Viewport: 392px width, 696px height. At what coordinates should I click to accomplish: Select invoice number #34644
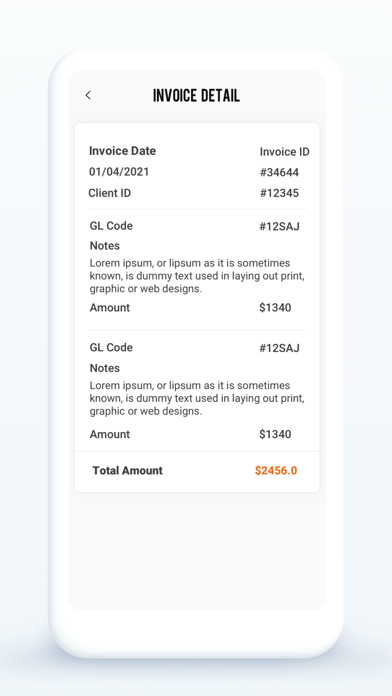tap(279, 173)
